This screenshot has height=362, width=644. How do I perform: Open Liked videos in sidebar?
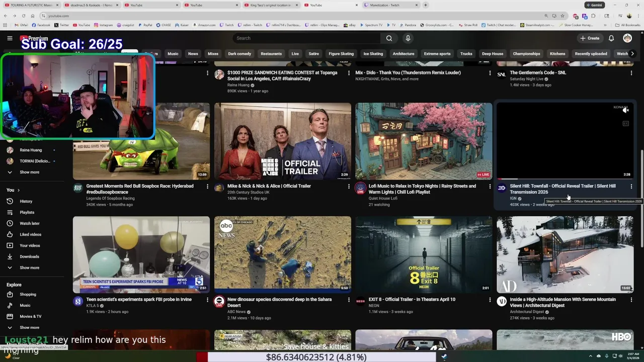coord(32,234)
